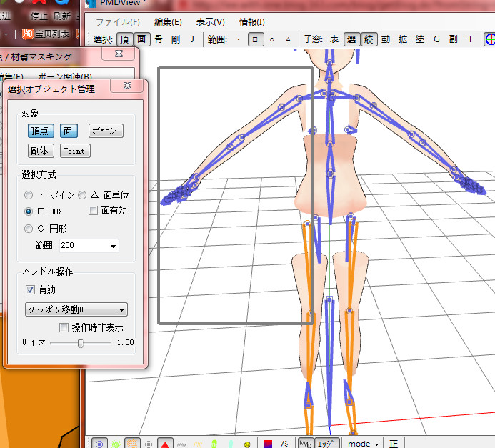Open the 塗 paint sub-window

pos(419,39)
